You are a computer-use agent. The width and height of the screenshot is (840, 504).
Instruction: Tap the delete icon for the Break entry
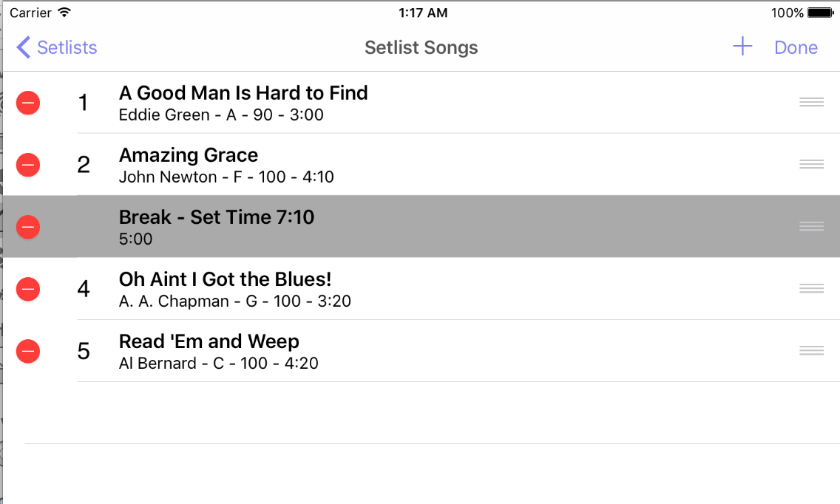pyautogui.click(x=27, y=227)
